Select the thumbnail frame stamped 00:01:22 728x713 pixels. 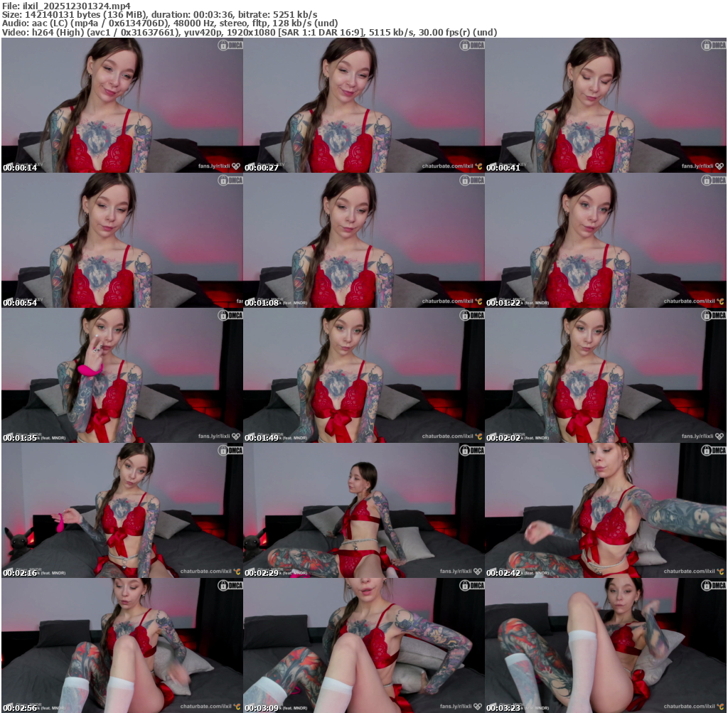(x=606, y=240)
